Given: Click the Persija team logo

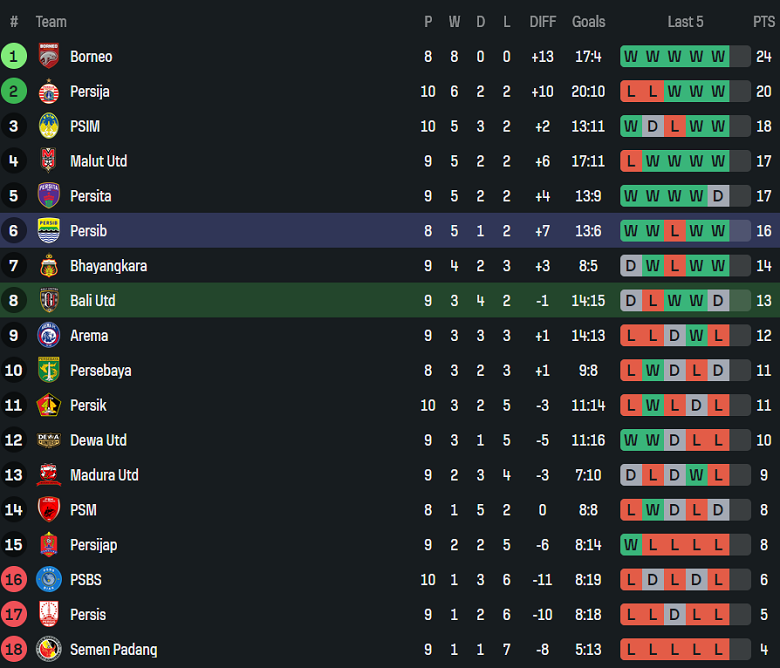Looking at the screenshot, I should pos(49,92).
